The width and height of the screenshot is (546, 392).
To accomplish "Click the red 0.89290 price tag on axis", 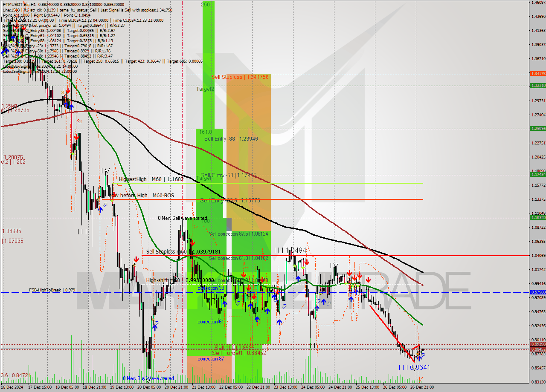I will 538,344.
